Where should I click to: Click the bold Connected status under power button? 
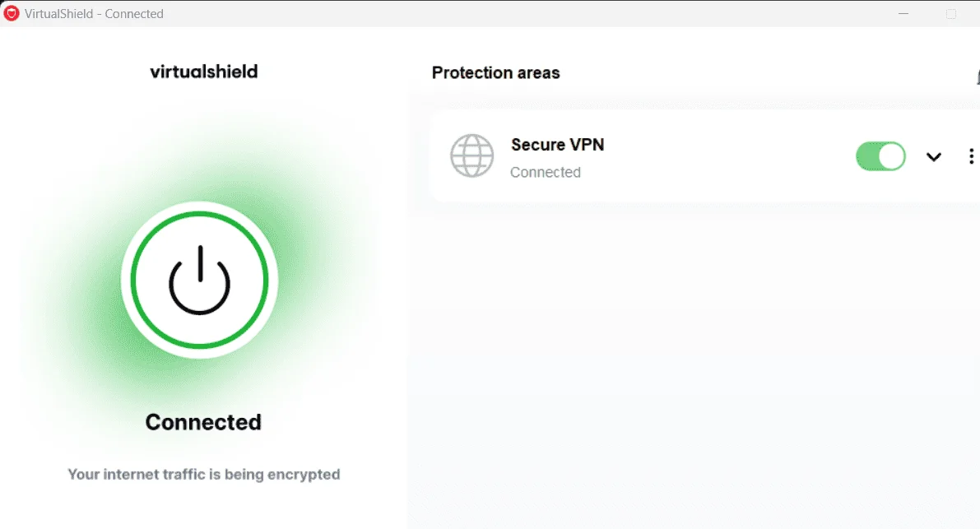click(203, 422)
